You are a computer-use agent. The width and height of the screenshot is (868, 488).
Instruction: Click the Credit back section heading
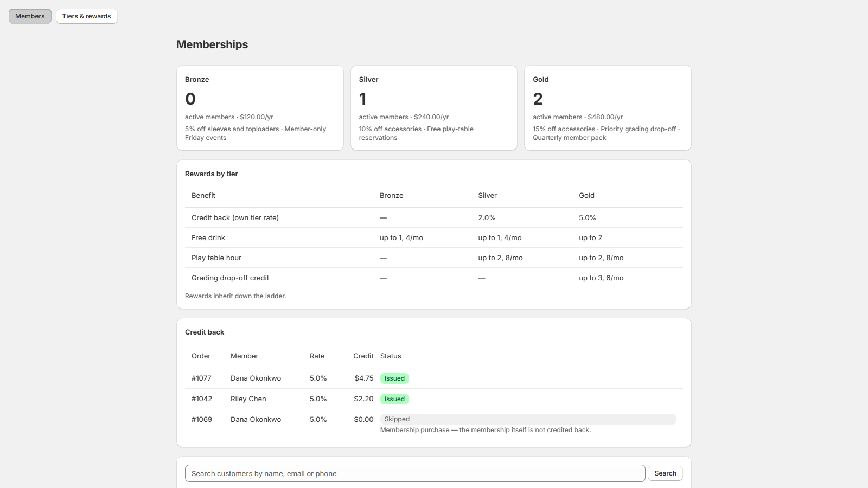click(x=205, y=332)
